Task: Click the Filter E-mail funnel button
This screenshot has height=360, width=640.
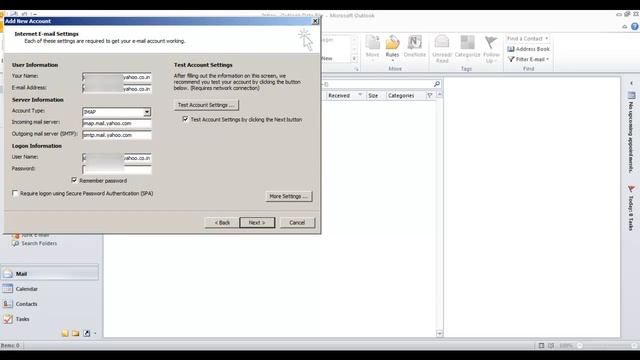Action: 528,59
